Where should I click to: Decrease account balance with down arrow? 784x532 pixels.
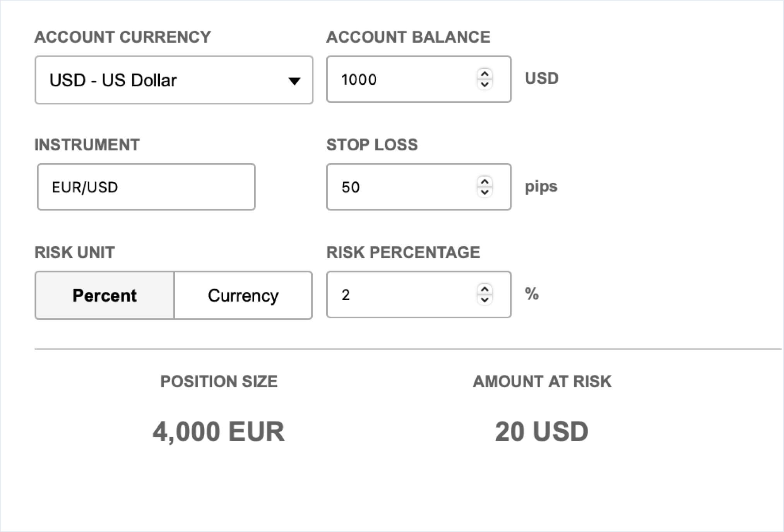(484, 84)
